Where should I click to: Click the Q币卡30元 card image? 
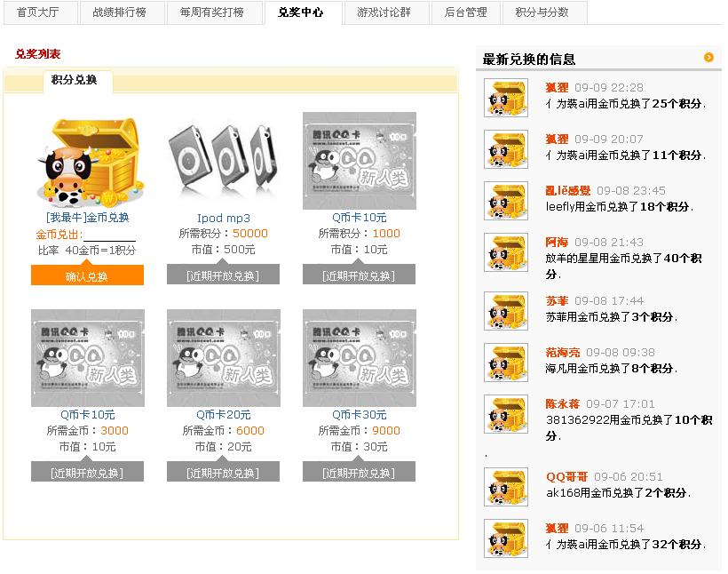point(360,358)
